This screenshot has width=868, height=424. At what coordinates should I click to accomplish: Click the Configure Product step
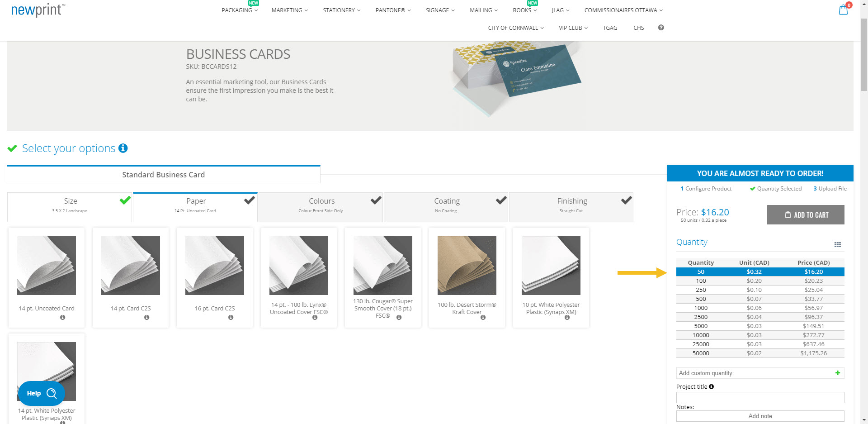coord(706,189)
